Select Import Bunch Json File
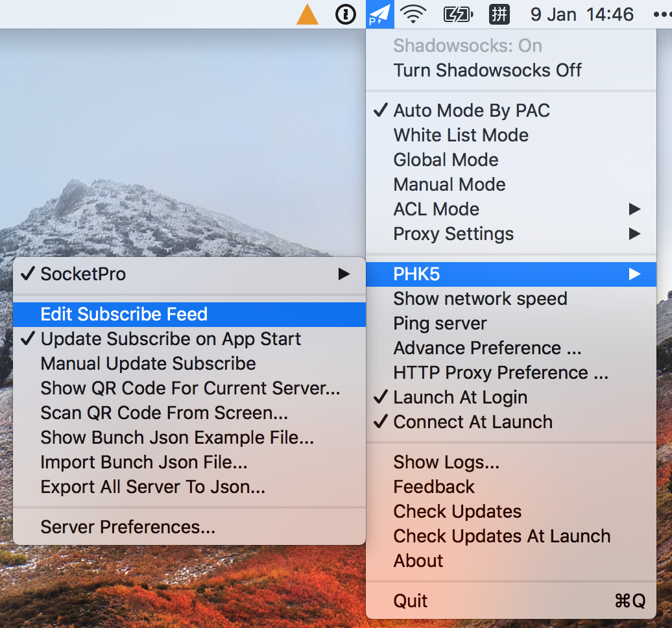 tap(189, 463)
